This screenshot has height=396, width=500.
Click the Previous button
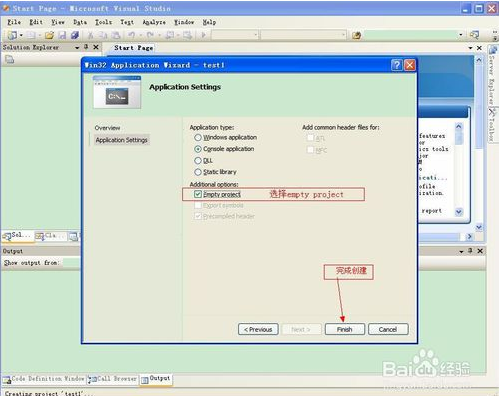(x=258, y=329)
